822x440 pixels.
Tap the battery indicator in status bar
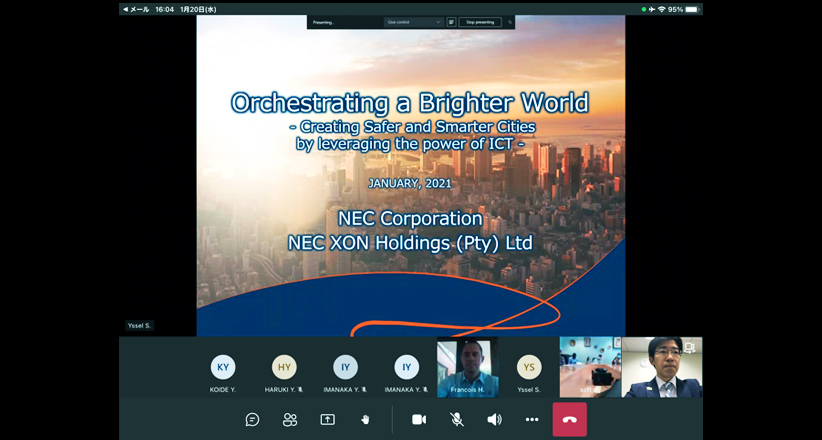pyautogui.click(x=693, y=9)
